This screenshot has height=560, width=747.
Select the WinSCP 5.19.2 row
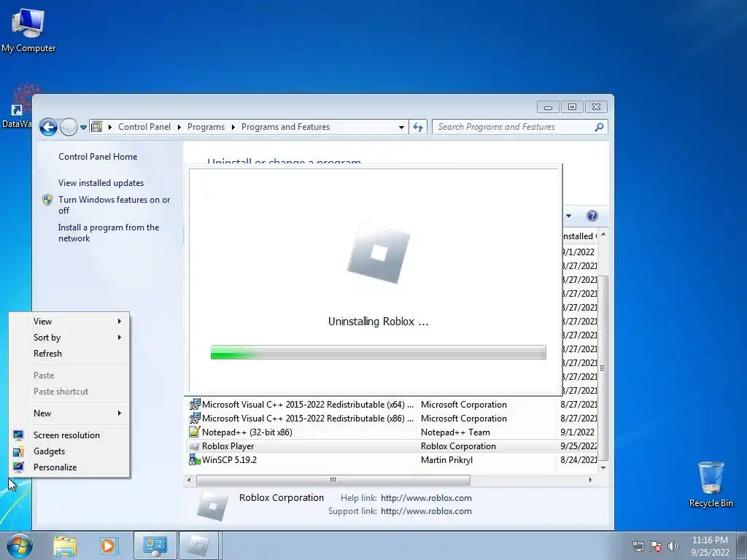[x=392, y=460]
